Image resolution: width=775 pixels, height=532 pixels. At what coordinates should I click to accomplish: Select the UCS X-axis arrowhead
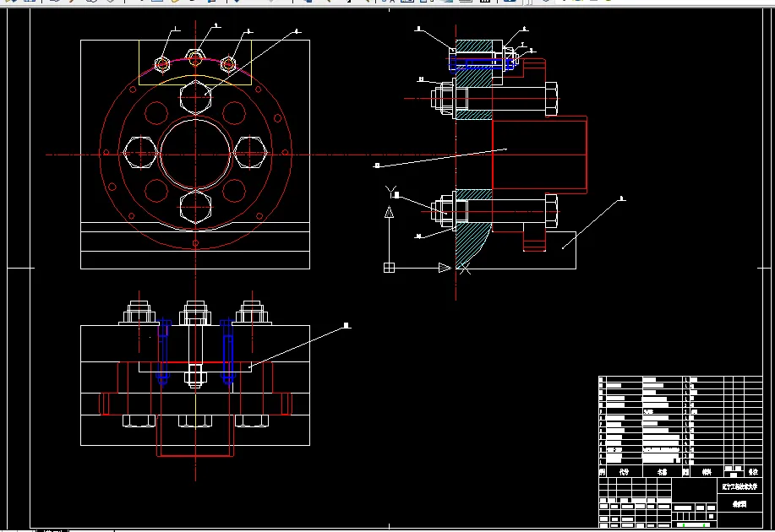click(x=445, y=268)
